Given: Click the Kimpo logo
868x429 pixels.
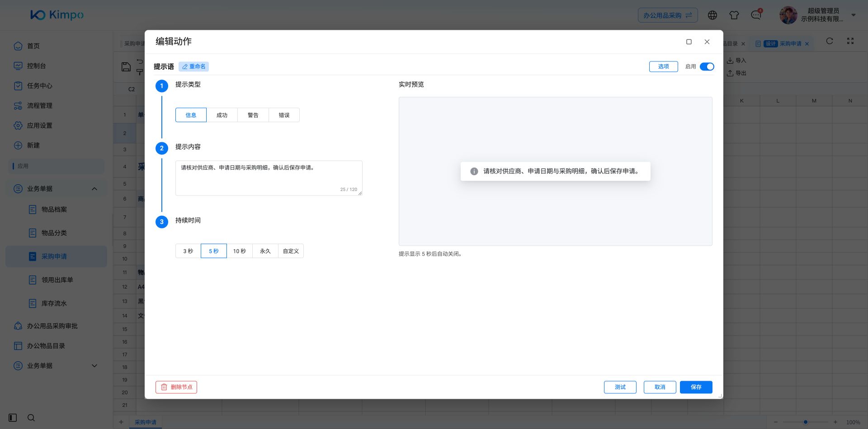Looking at the screenshot, I should 57,15.
